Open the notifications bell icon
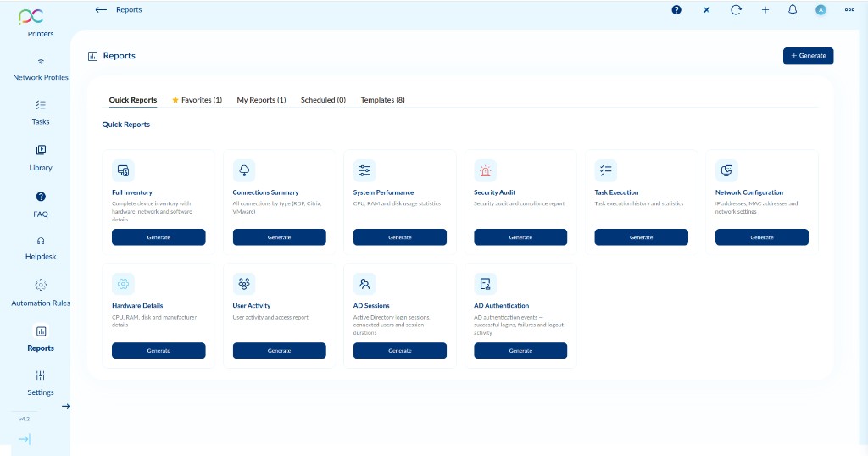 click(x=793, y=10)
